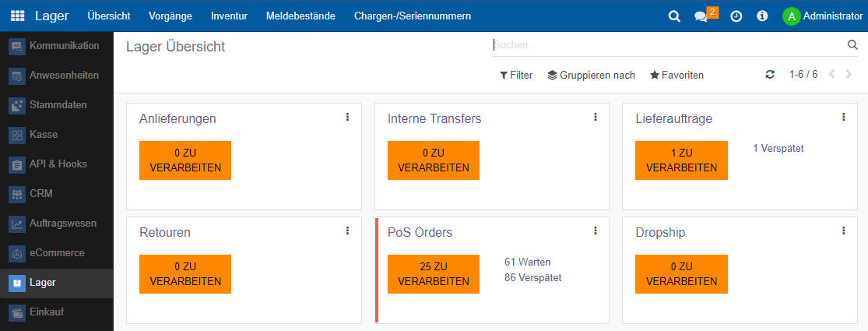The width and height of the screenshot is (868, 331).
Task: Open the Kasse app in sidebar
Action: pos(44,135)
